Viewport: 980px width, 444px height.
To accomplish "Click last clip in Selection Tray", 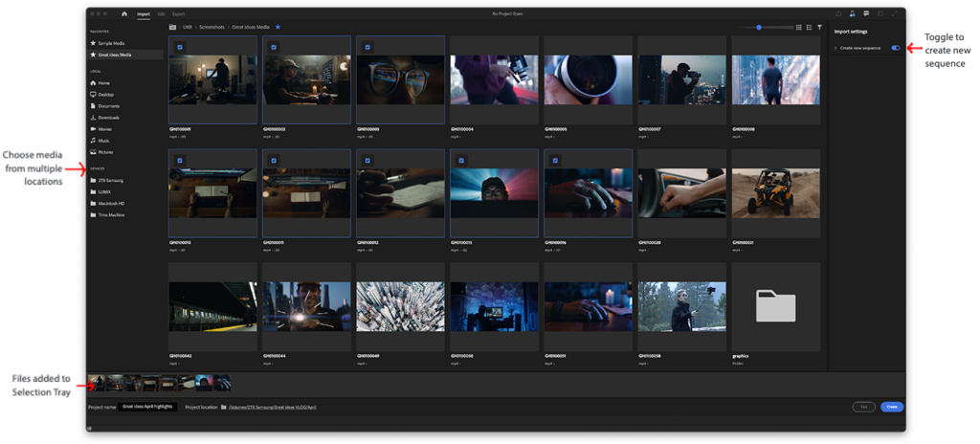I will click(x=222, y=383).
